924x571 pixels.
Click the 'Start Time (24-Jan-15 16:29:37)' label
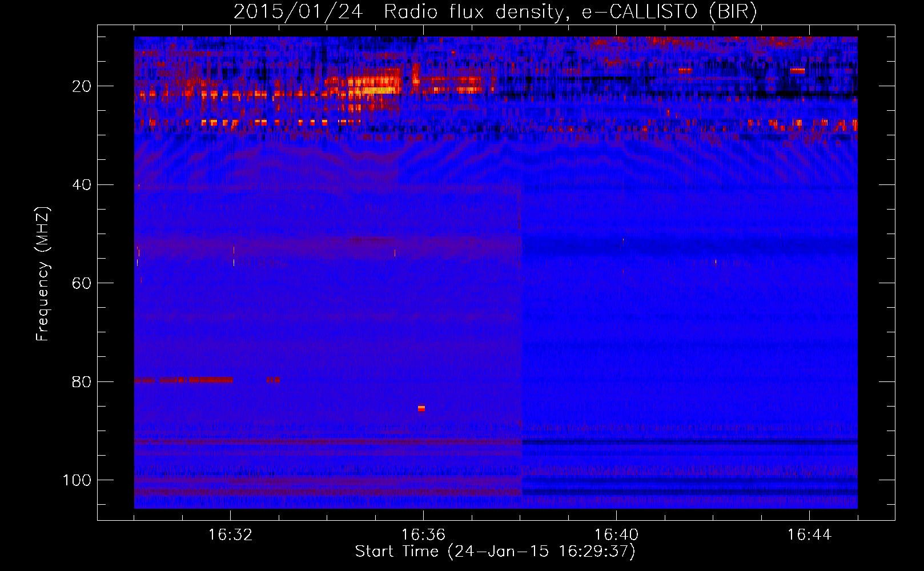tap(495, 552)
